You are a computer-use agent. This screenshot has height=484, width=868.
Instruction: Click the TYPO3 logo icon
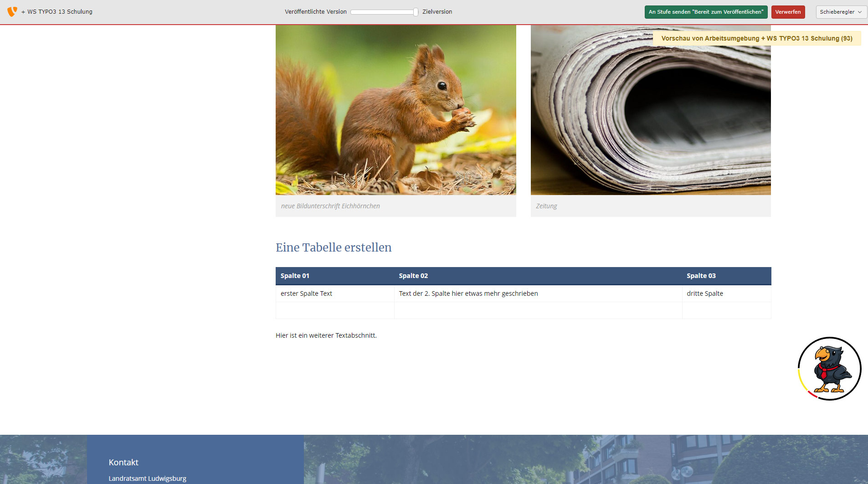click(x=12, y=11)
